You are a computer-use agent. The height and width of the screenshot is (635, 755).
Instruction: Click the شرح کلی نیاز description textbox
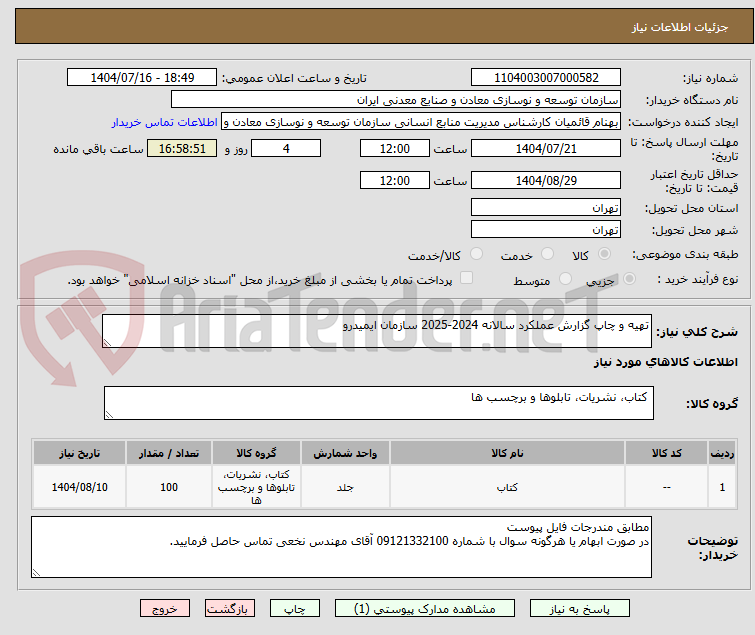tap(377, 331)
